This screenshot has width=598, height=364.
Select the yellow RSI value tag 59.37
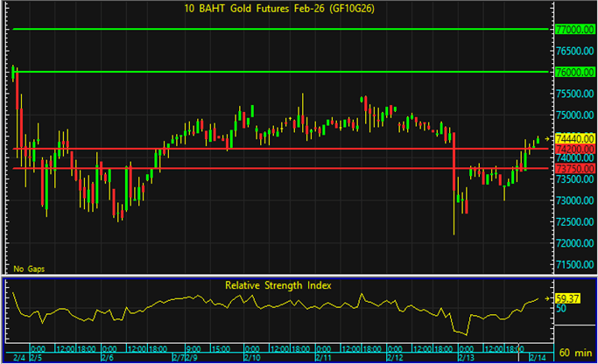pyautogui.click(x=568, y=298)
